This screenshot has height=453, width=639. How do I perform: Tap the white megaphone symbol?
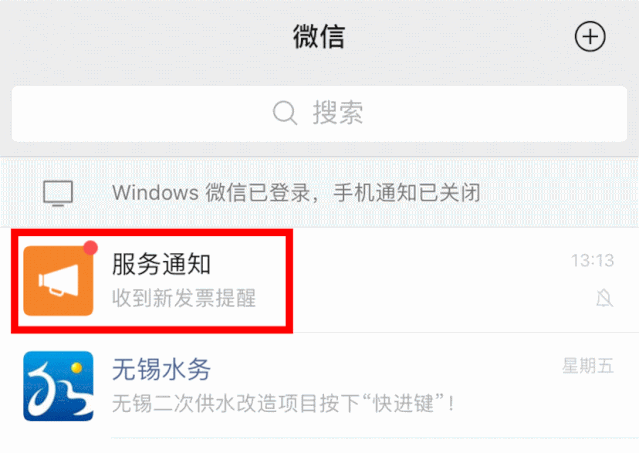[x=58, y=280]
